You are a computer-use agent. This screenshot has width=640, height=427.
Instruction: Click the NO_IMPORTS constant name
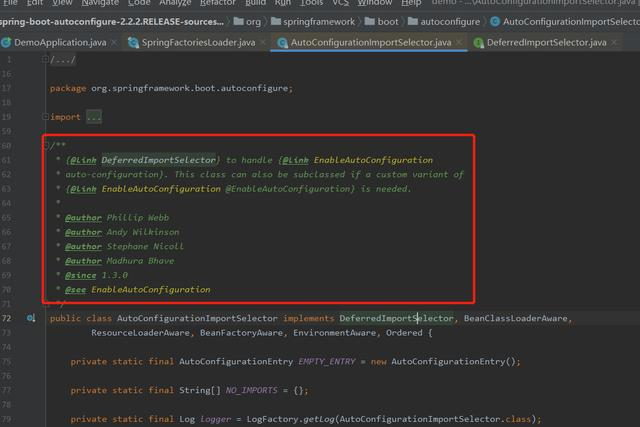click(251, 390)
